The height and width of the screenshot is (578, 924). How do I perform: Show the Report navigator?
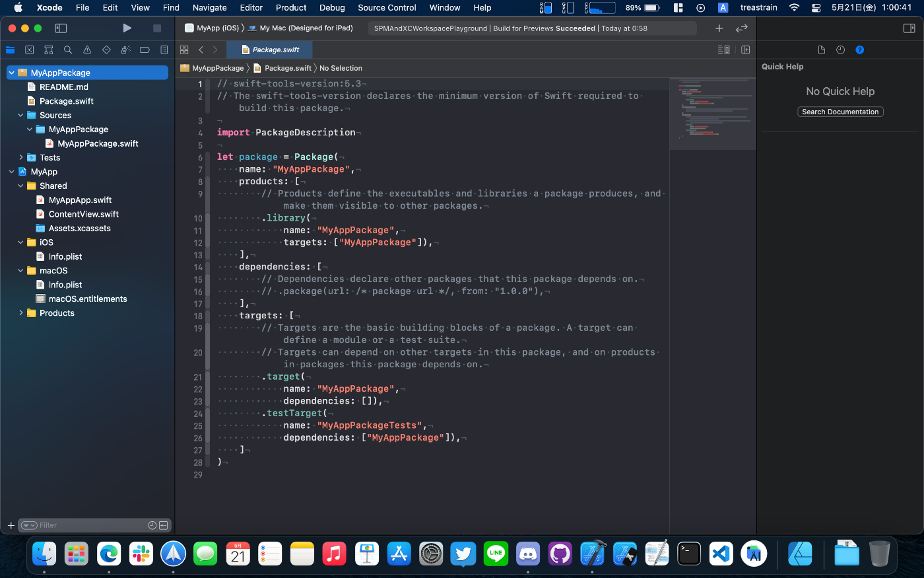click(x=164, y=50)
